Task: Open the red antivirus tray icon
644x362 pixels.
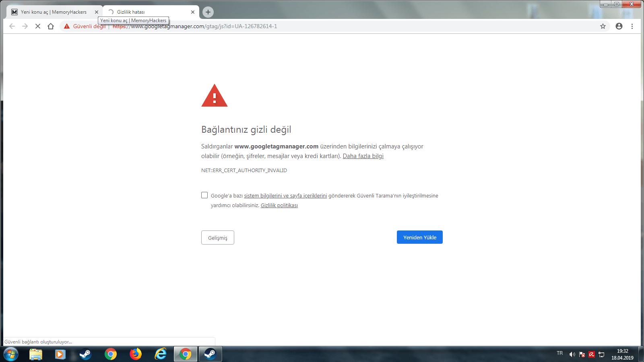Action: click(x=592, y=354)
